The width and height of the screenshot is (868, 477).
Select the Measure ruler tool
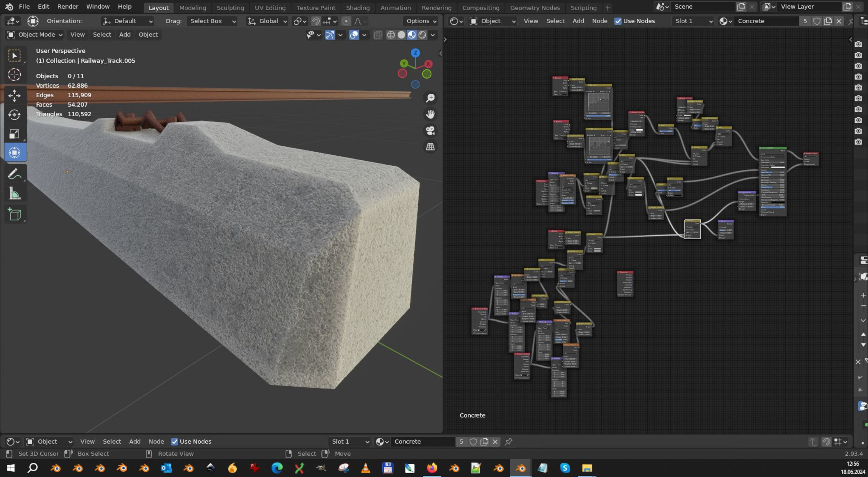tap(14, 193)
